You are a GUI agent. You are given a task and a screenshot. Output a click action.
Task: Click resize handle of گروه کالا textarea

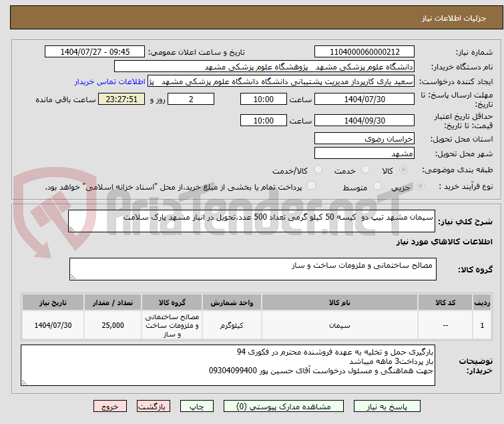click(x=73, y=277)
